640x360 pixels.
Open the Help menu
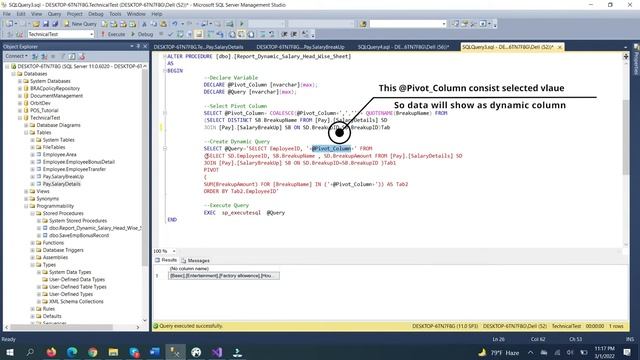[157, 14]
